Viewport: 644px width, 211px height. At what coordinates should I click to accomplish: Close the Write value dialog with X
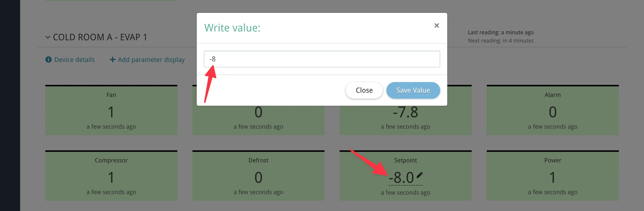coord(437,25)
